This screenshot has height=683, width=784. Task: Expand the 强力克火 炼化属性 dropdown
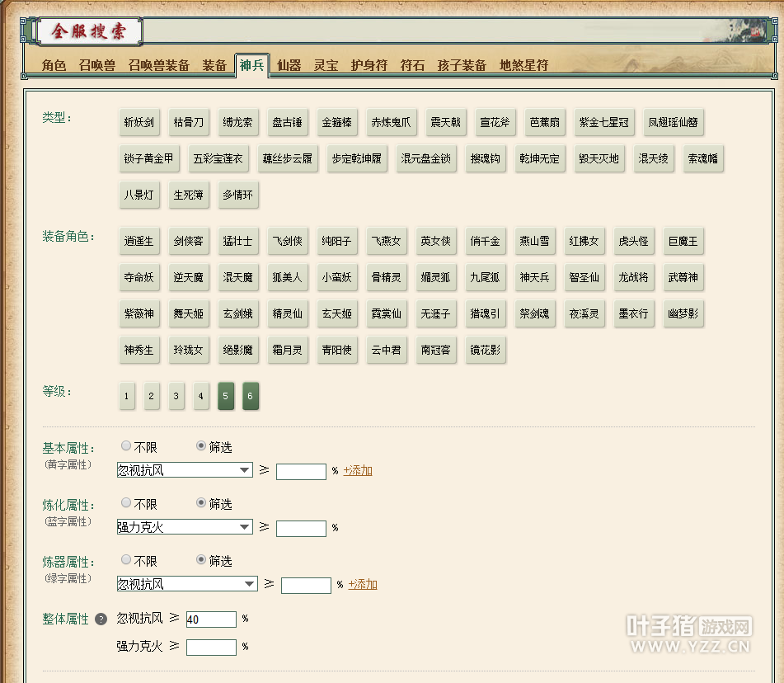pyautogui.click(x=184, y=527)
